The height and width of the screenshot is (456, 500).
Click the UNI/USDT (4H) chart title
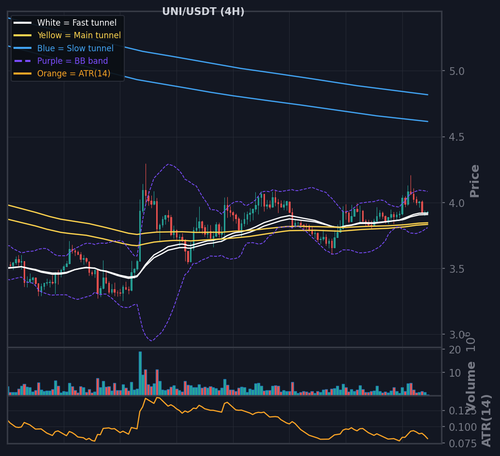point(203,11)
